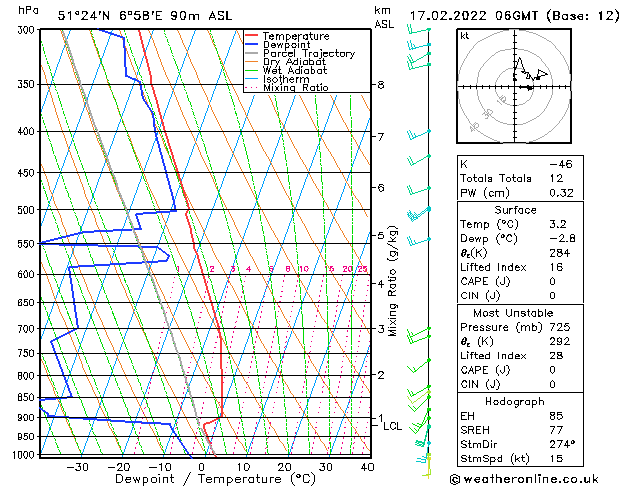Click the 850 hPa pressure axis label
629x486 pixels.
(28, 397)
